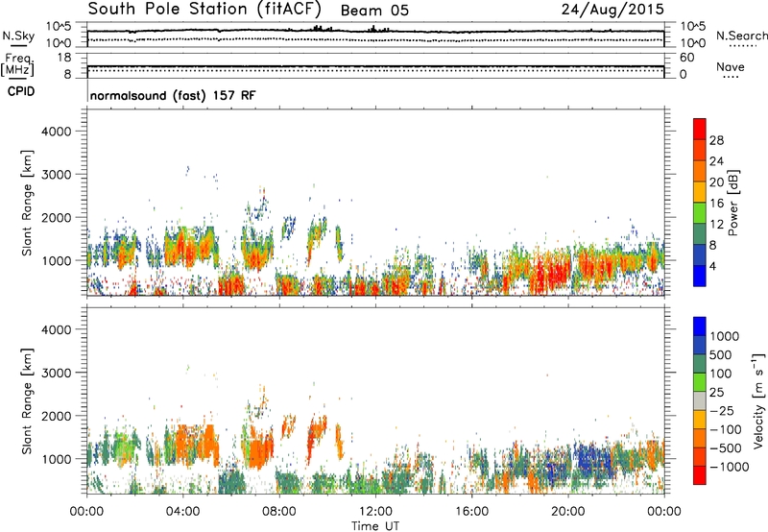The image size is (768, 532).
Task: Pick the 16–20 dB yellow Power swatch
Action: coord(700,192)
